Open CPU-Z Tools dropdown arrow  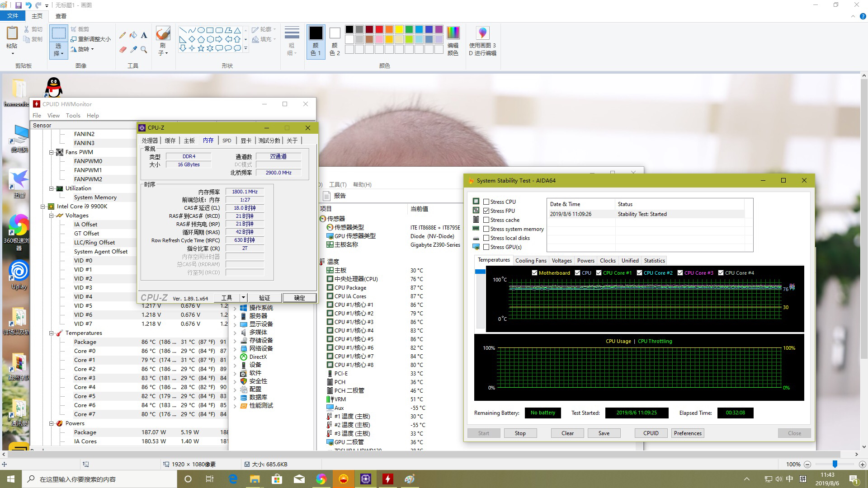tap(243, 298)
